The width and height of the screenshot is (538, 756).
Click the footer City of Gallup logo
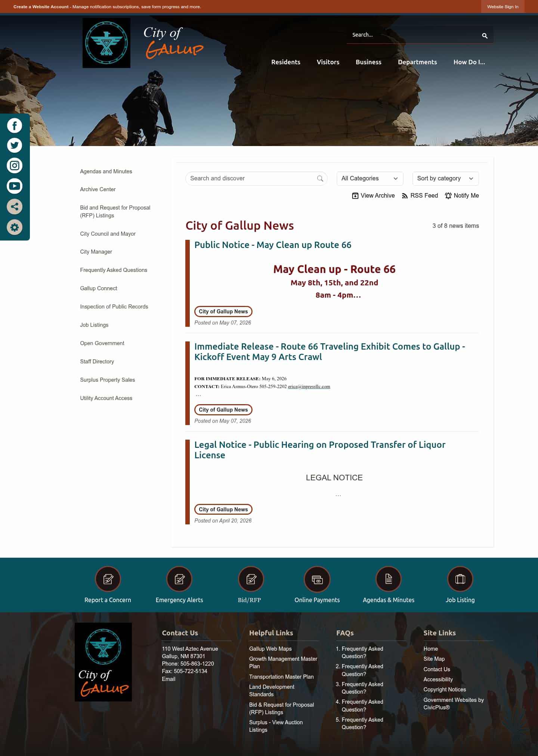103,662
